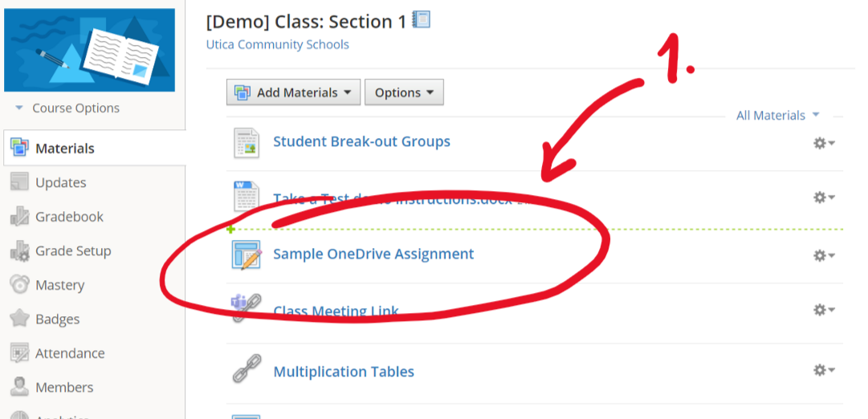Click the Student Break-out Groups page icon

pyautogui.click(x=247, y=143)
